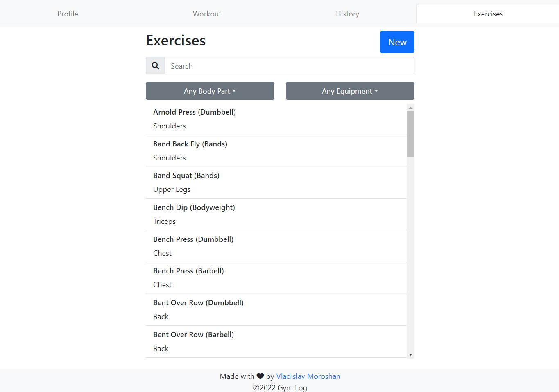Click the heart icon in the footer
This screenshot has width=559, height=392.
pyautogui.click(x=260, y=376)
